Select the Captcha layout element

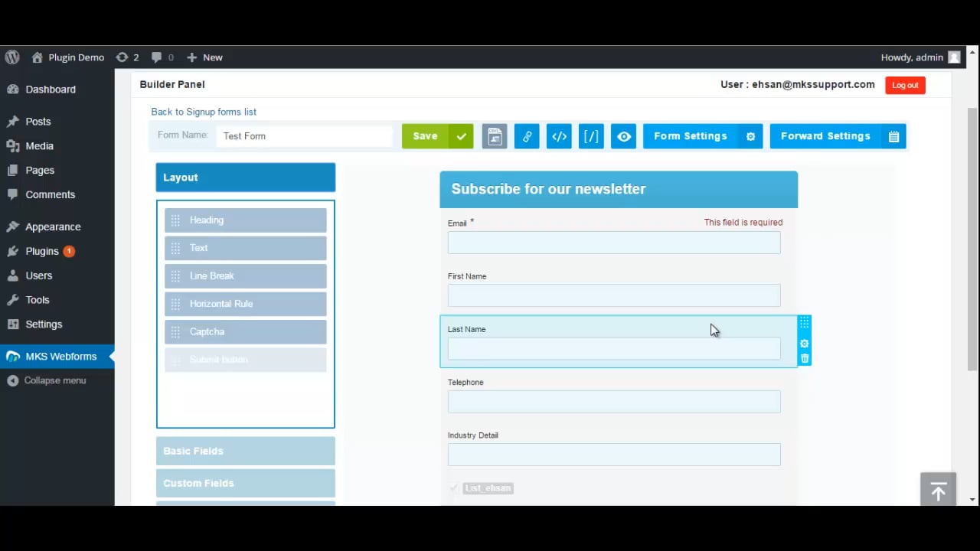(246, 332)
